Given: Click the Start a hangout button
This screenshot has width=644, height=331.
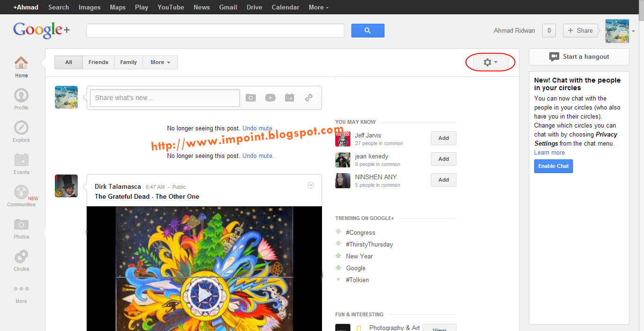Looking at the screenshot, I should coord(579,56).
